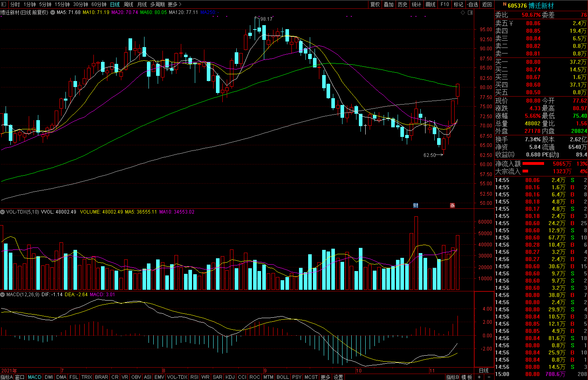Click the plus button in the bottom bar
Image resolution: width=588 pixels, height=380 pixels.
[479, 377]
